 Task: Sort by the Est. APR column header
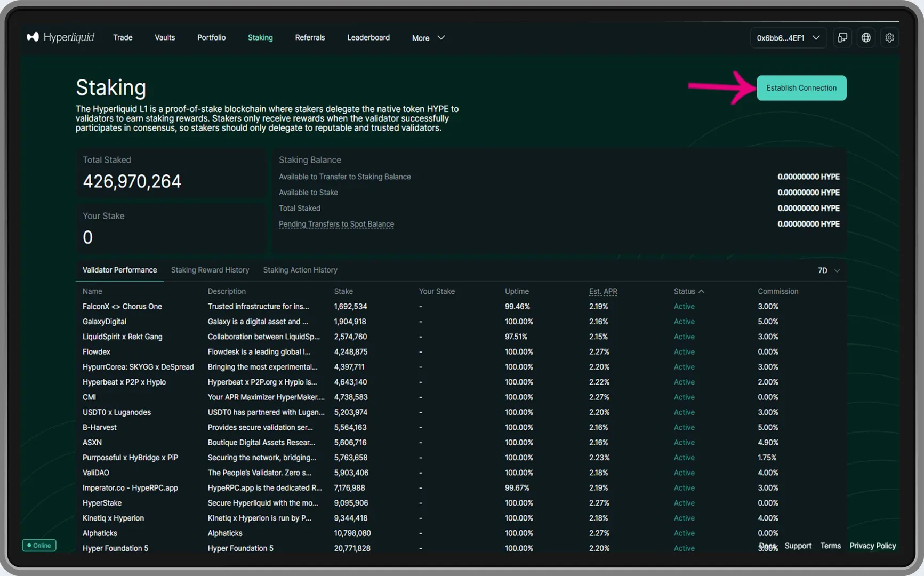click(603, 291)
